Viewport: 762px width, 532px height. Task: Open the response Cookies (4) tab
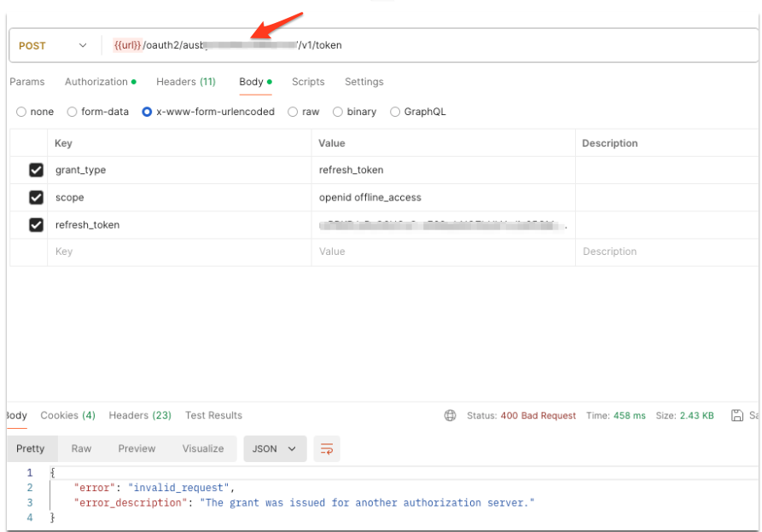(67, 415)
